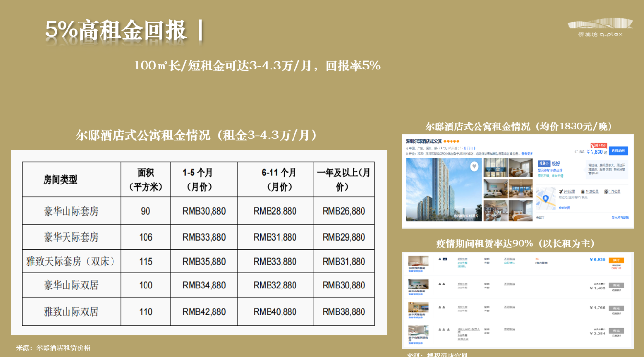Screen dimensions: 644x357
Task: Click the heart favorite icon on hotel photo
Action: (x=474, y=166)
